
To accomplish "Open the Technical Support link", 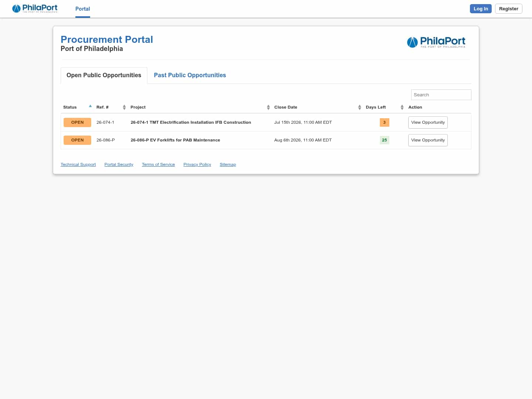I will point(78,164).
